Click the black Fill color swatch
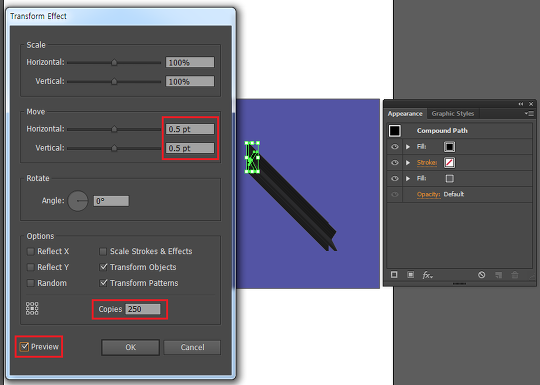The height and width of the screenshot is (385, 540). [449, 147]
